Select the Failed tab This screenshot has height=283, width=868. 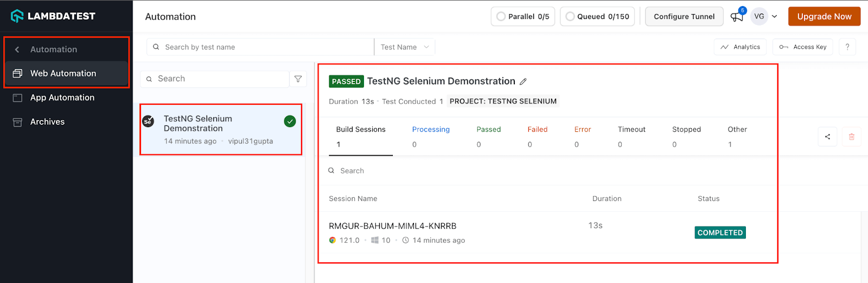point(538,137)
